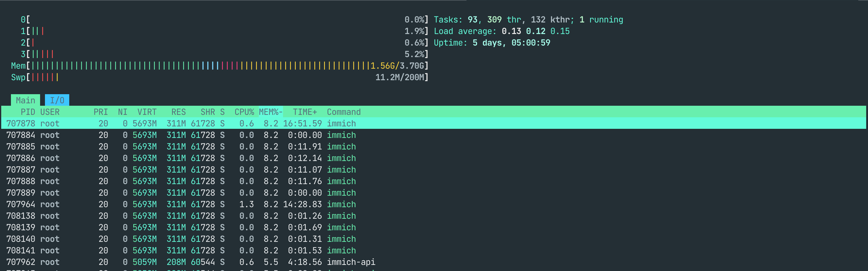Select the Main tab

pyautogui.click(x=25, y=100)
